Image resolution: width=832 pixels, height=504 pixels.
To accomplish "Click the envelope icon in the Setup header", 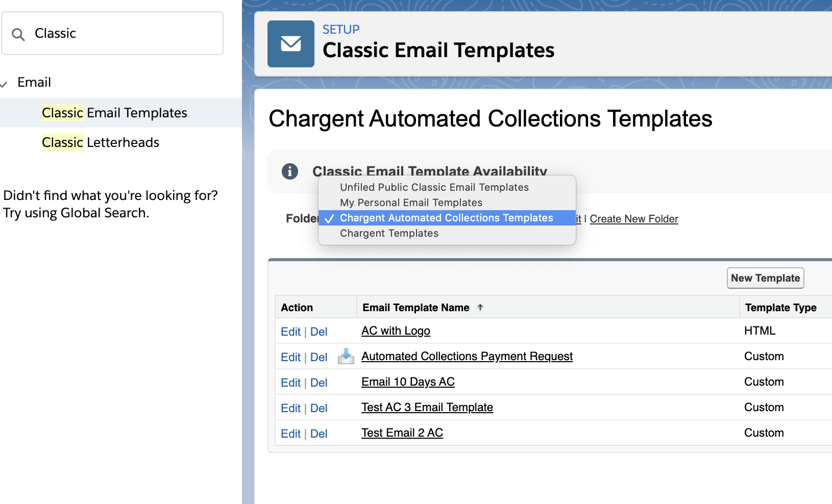I will coord(291,44).
